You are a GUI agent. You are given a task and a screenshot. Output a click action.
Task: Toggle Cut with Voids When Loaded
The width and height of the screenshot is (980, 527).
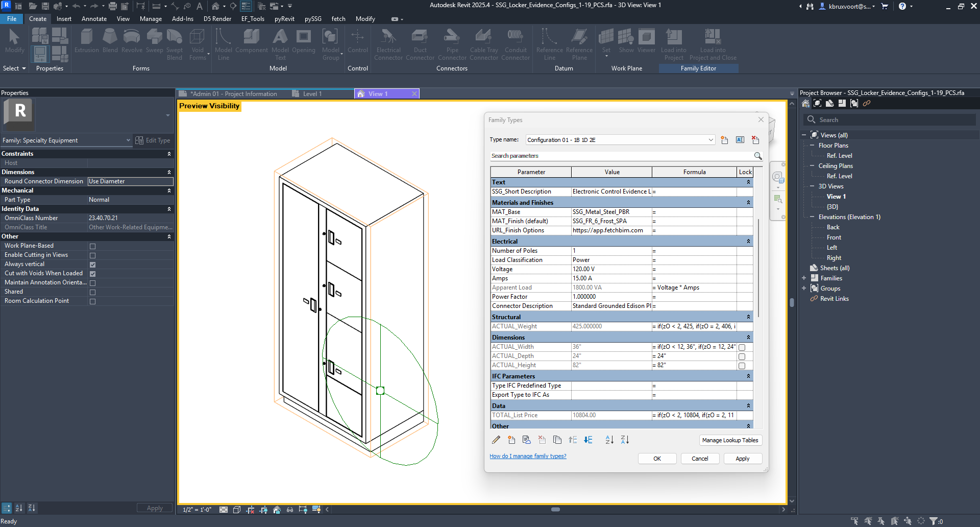[x=92, y=274]
